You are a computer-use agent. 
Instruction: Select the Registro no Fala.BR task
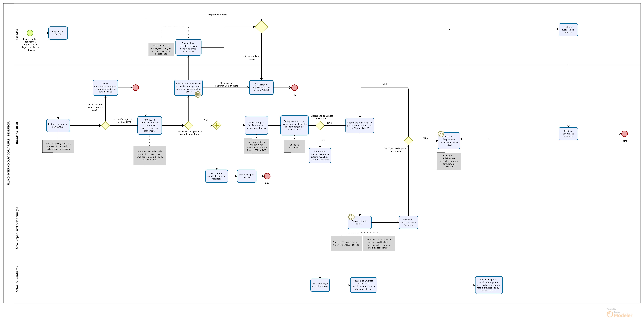pos(58,33)
